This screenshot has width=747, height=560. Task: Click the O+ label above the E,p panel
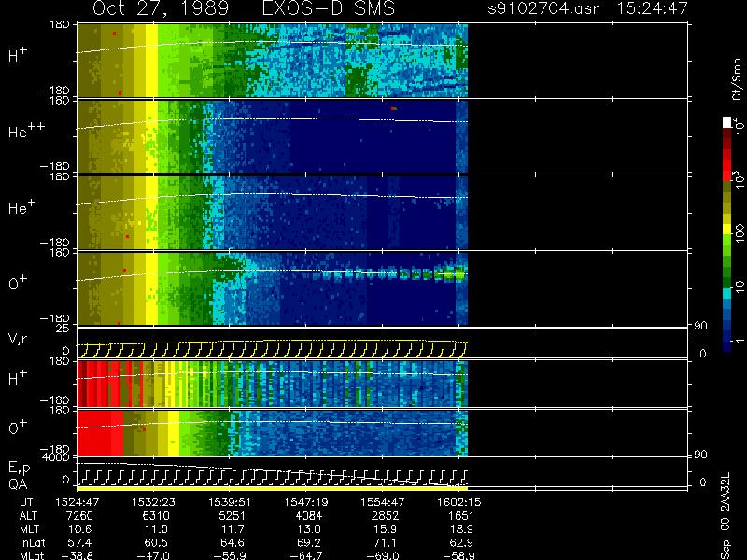18,427
